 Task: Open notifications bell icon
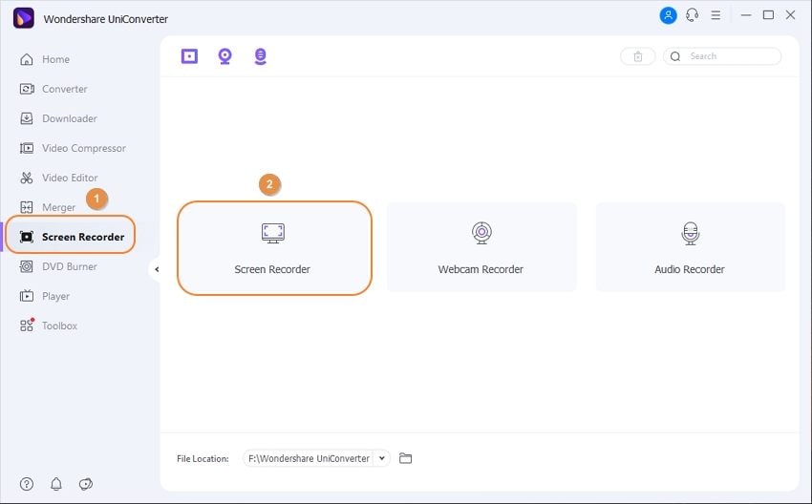[56, 484]
